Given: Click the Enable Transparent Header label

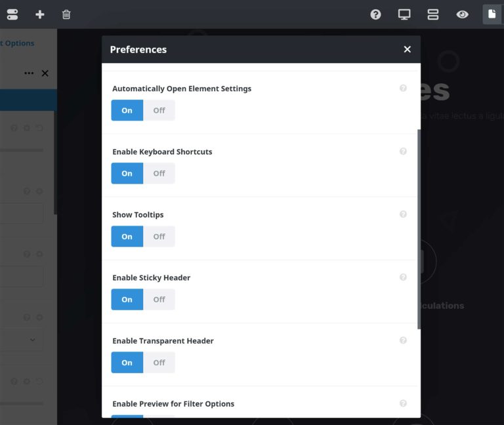Looking at the screenshot, I should click(x=163, y=341).
